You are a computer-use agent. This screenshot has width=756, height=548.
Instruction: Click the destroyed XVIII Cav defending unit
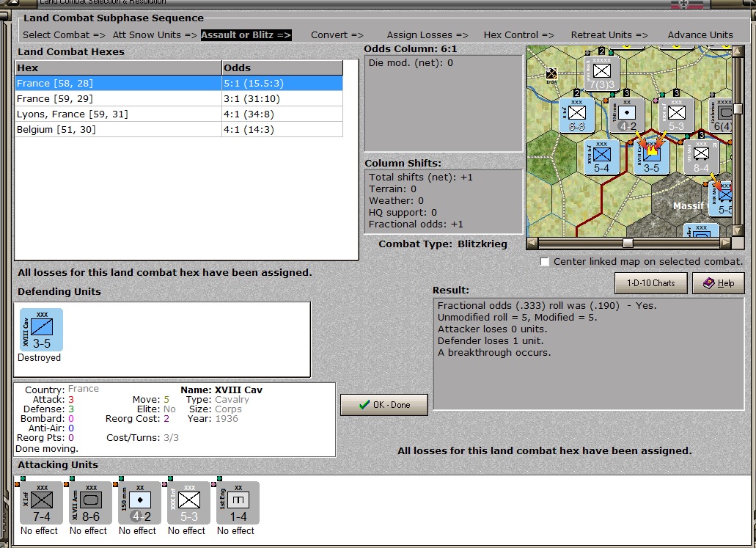(42, 329)
